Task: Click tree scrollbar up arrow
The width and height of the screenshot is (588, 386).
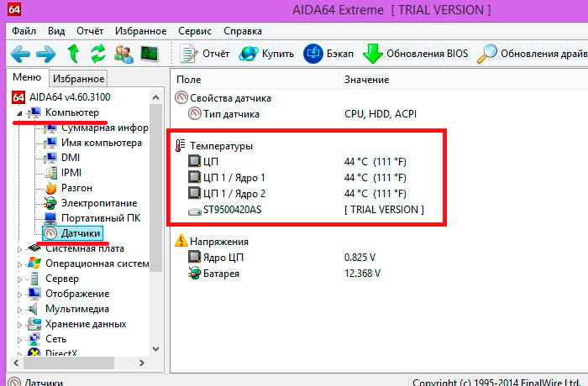Action: (x=156, y=97)
